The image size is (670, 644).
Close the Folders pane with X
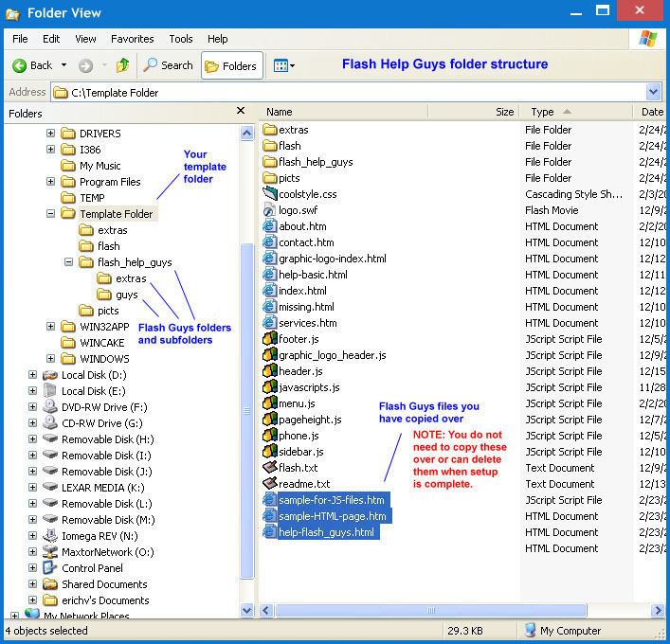coord(241,112)
